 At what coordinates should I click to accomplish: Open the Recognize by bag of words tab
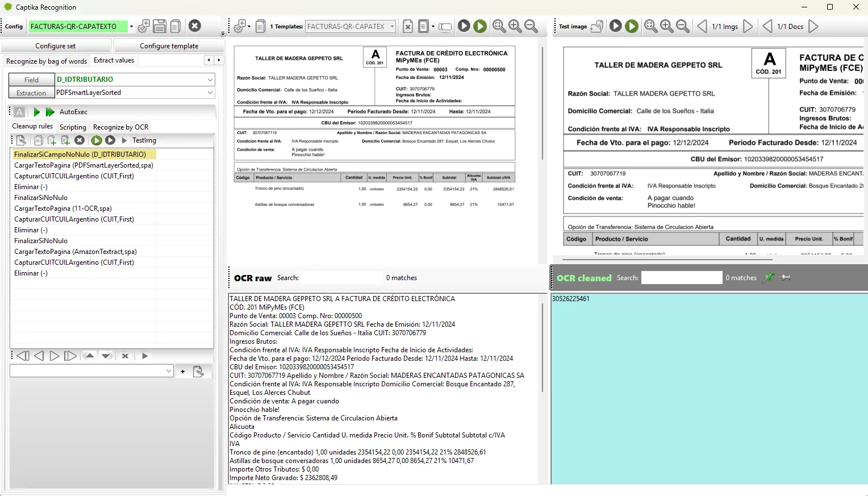click(47, 61)
